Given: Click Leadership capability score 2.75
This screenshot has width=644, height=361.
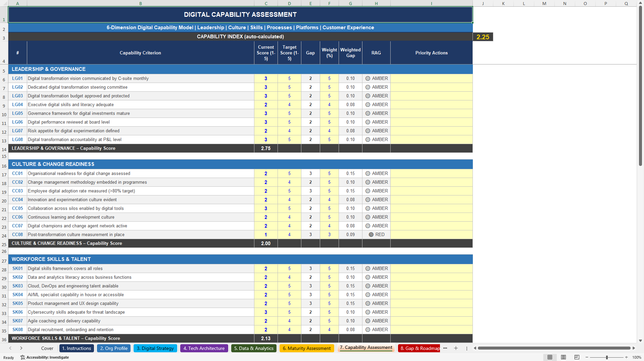Looking at the screenshot, I should 266,148.
